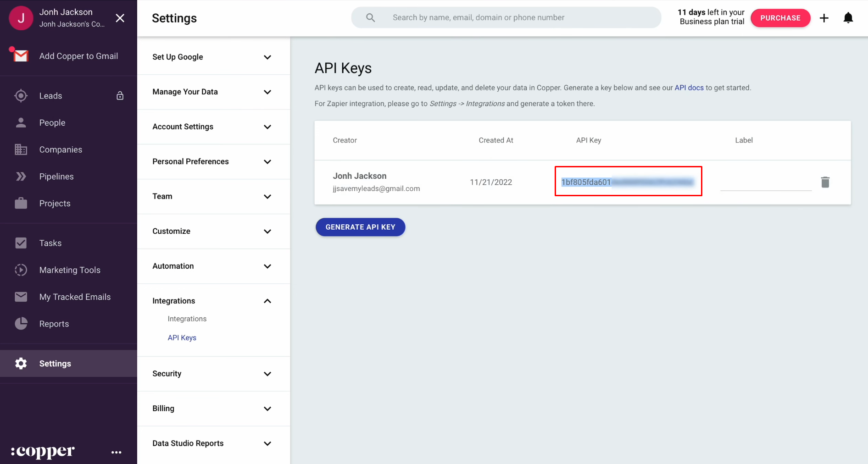Click the Settings gear icon
The width and height of the screenshot is (868, 464).
(21, 364)
